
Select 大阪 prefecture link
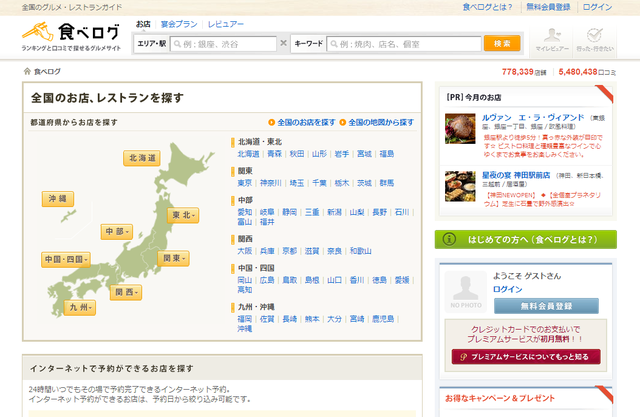pos(245,251)
